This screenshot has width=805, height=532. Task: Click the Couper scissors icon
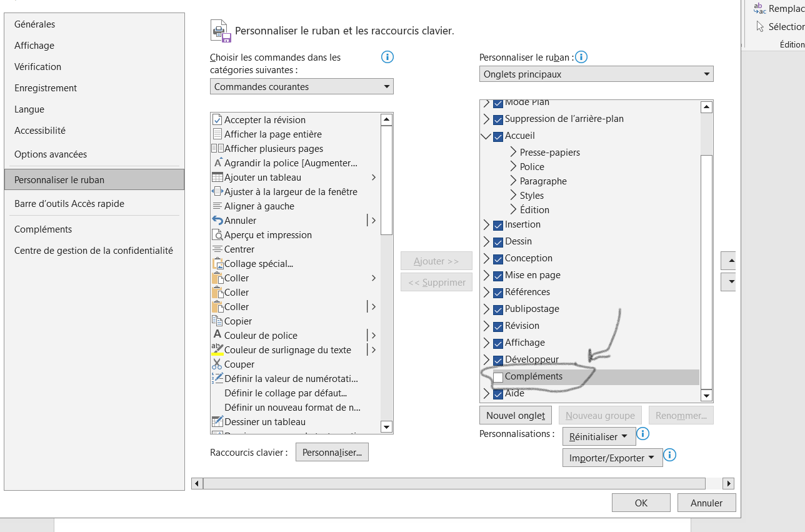point(217,364)
